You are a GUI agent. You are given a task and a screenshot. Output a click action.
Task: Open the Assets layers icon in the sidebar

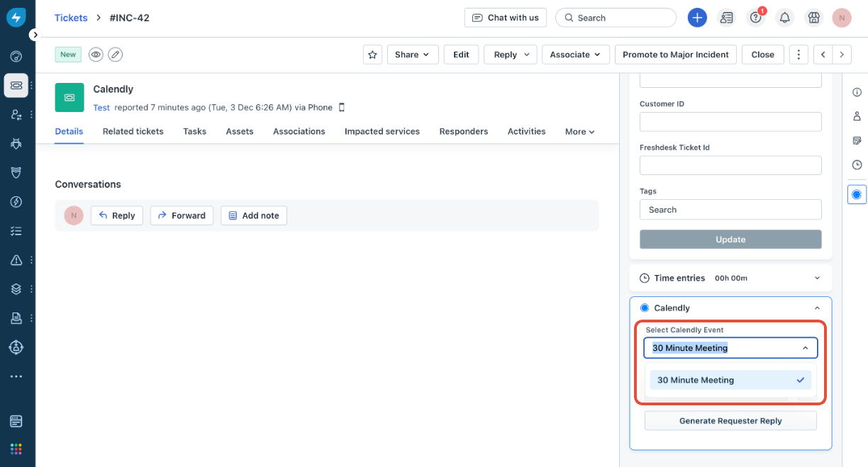[16, 289]
